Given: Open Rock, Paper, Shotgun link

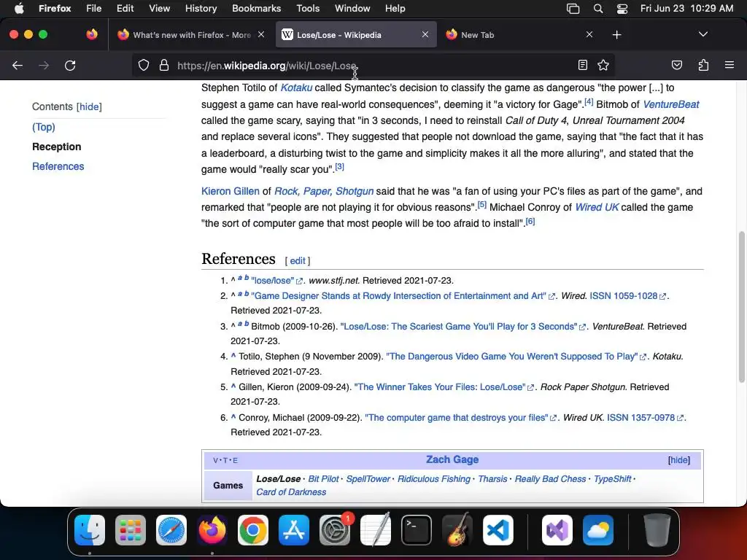Looking at the screenshot, I should (324, 191).
